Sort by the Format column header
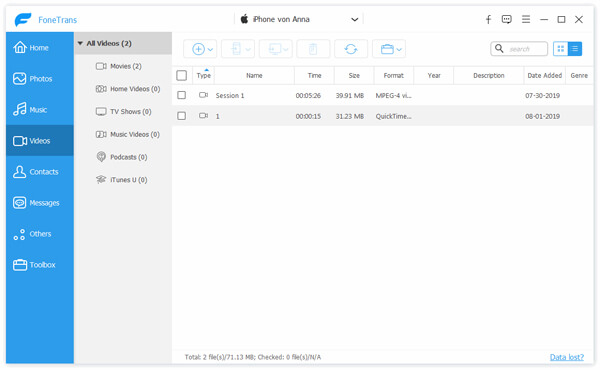The width and height of the screenshot is (600, 370). (x=394, y=75)
